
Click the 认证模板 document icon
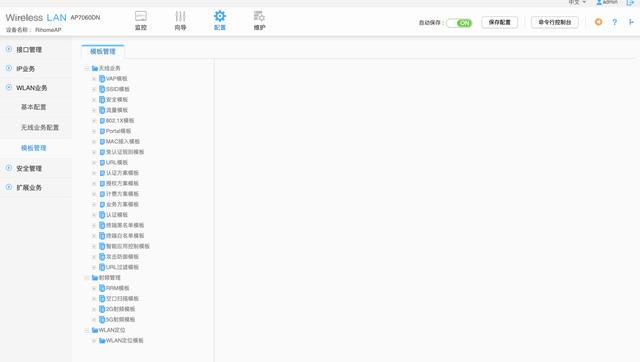click(x=102, y=215)
